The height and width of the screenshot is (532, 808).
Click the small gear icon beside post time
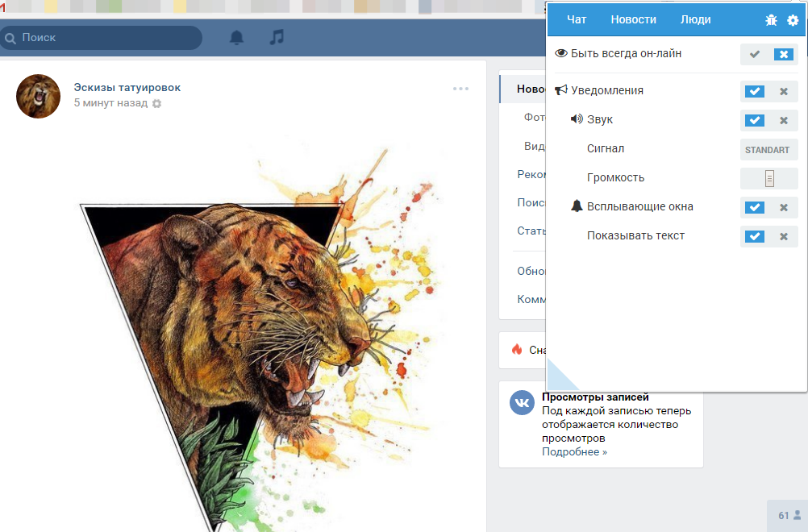(x=157, y=104)
